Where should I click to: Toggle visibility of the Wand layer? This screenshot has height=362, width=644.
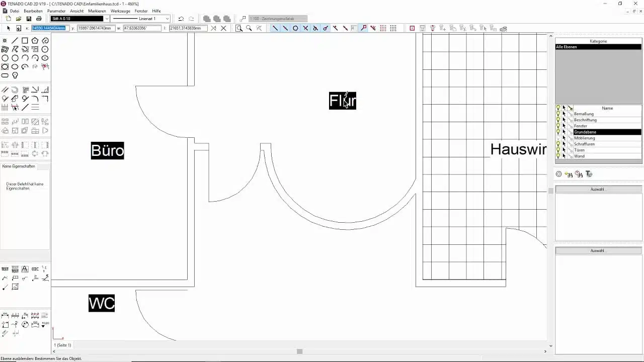(x=558, y=156)
